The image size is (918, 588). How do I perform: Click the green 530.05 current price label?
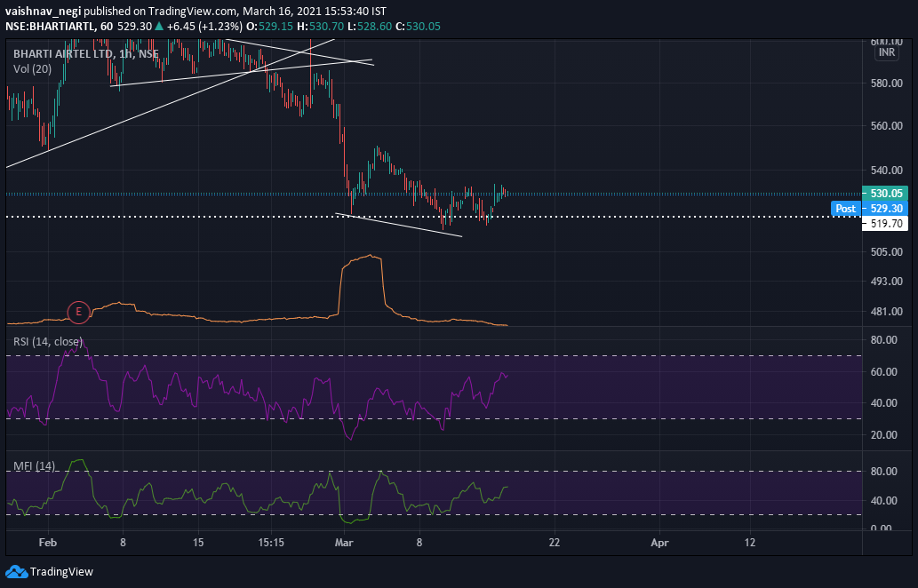(885, 193)
